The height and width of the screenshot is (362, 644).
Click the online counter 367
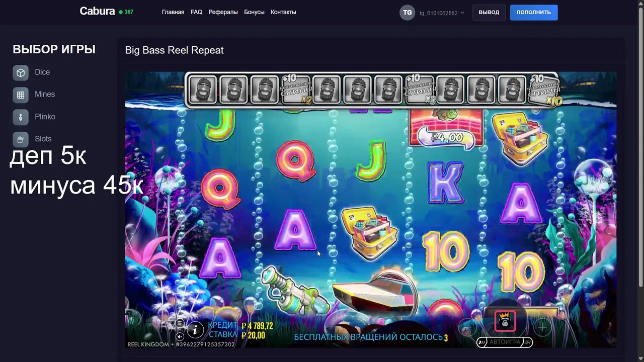126,12
